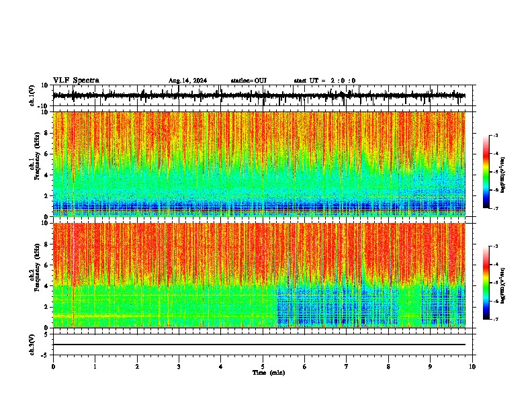The width and height of the screenshot is (532, 411).
Task: Click the ch.2 spectrogram panel
Action: (x=259, y=275)
